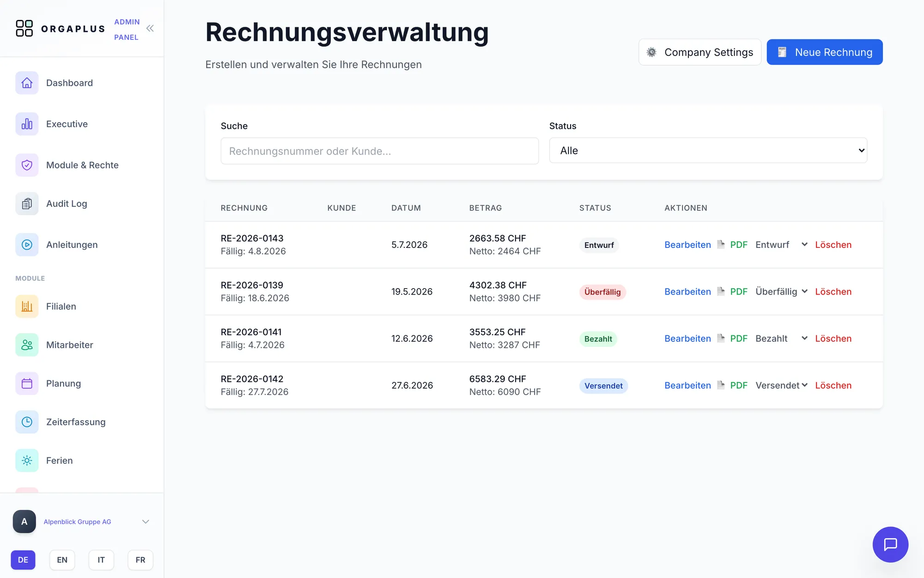Click Löschen for RE-2026-0143
Image resolution: width=924 pixels, height=578 pixels.
pyautogui.click(x=833, y=245)
